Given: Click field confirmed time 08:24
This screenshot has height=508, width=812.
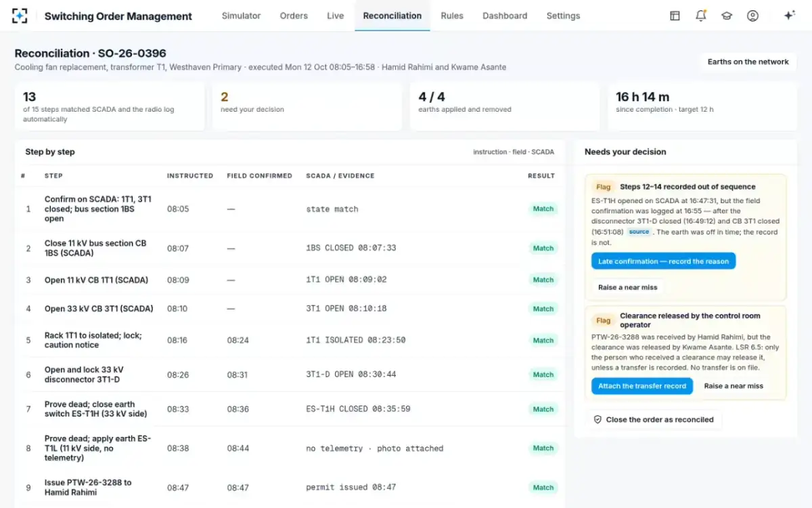Looking at the screenshot, I should (x=238, y=340).
